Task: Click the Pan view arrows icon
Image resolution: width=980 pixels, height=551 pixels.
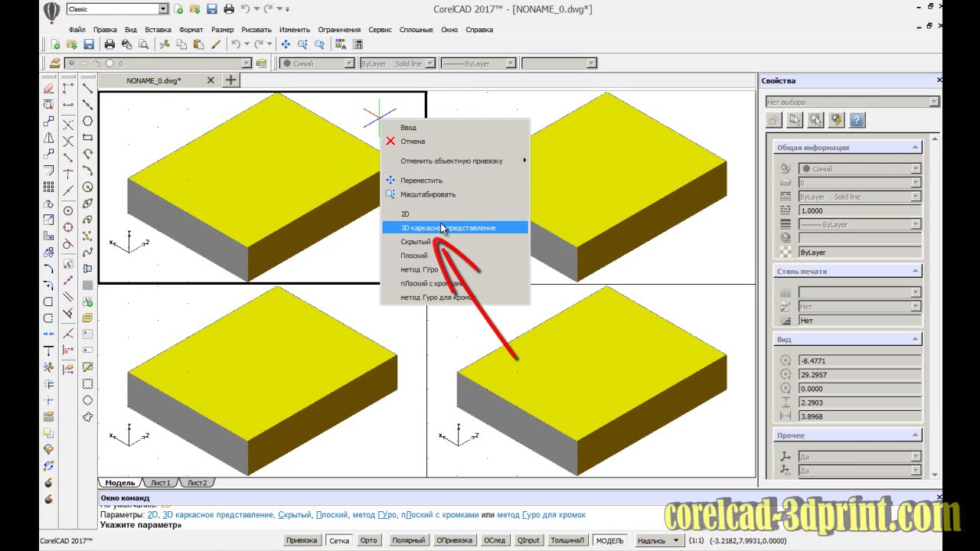Action: (x=287, y=44)
